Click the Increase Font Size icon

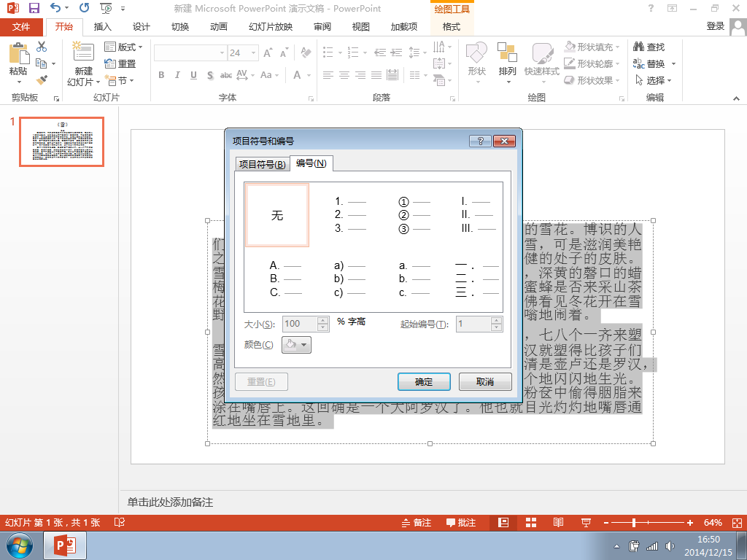point(268,52)
